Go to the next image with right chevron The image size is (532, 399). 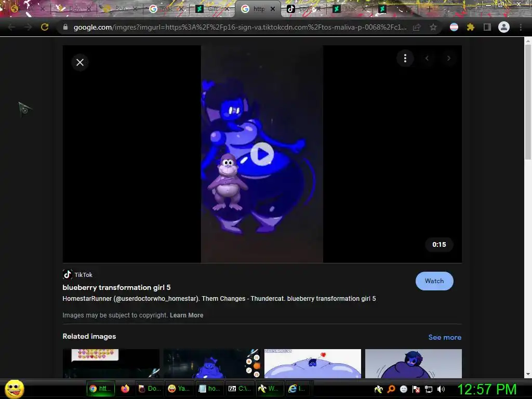tap(448, 58)
